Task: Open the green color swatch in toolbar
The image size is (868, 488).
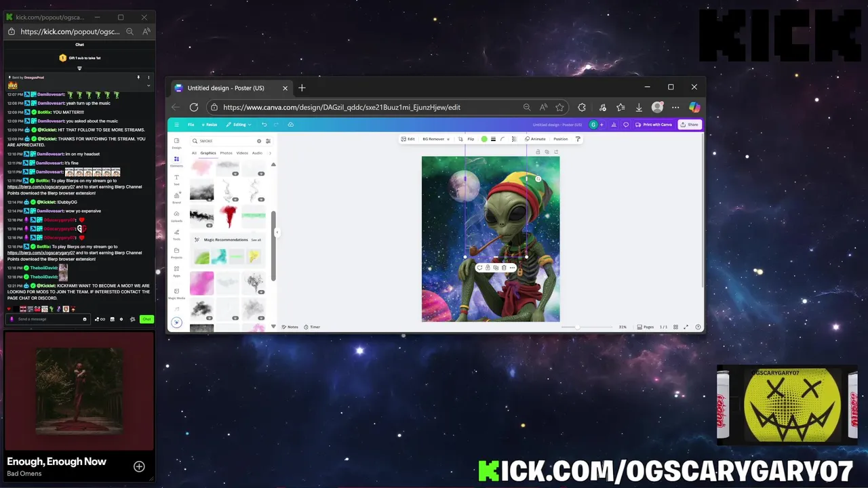Action: (x=484, y=139)
